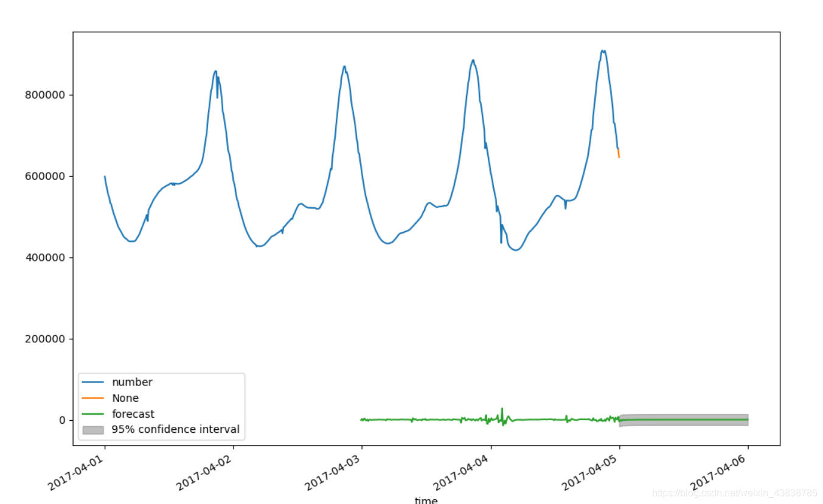Click the y-axis label 400000
The image size is (823, 504).
tap(44, 258)
